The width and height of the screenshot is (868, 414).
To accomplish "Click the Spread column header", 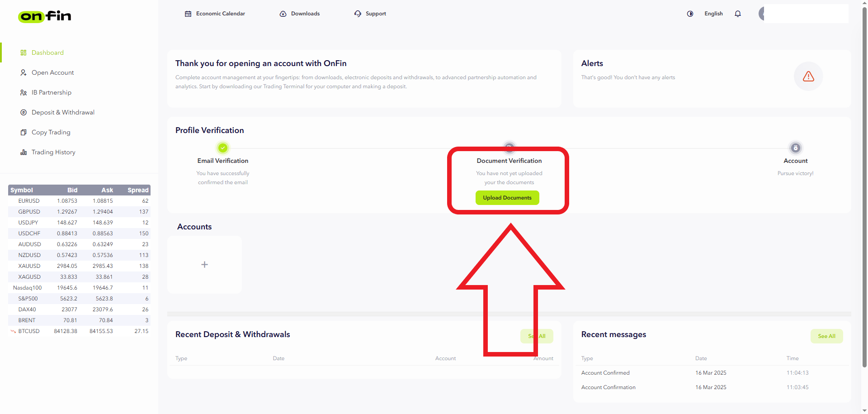I will click(138, 190).
